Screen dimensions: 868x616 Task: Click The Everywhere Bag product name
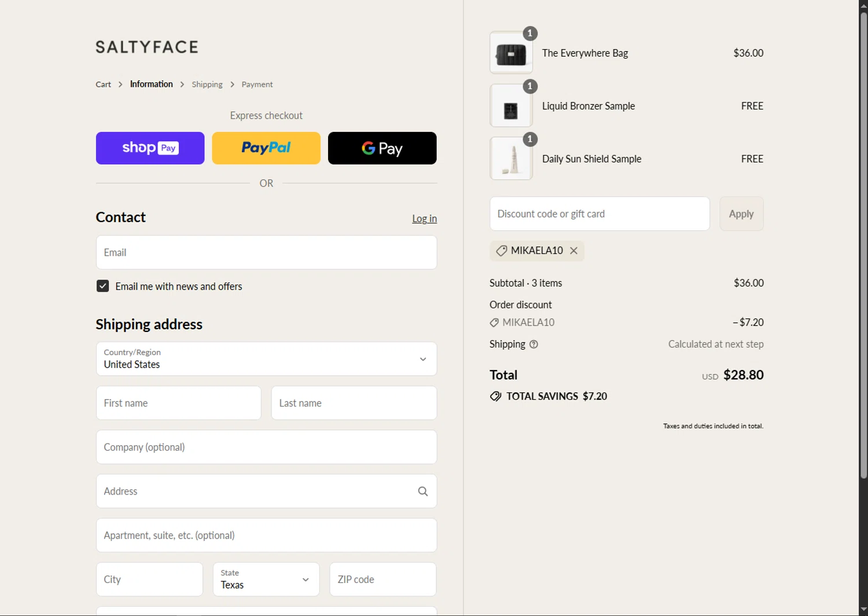click(x=585, y=53)
